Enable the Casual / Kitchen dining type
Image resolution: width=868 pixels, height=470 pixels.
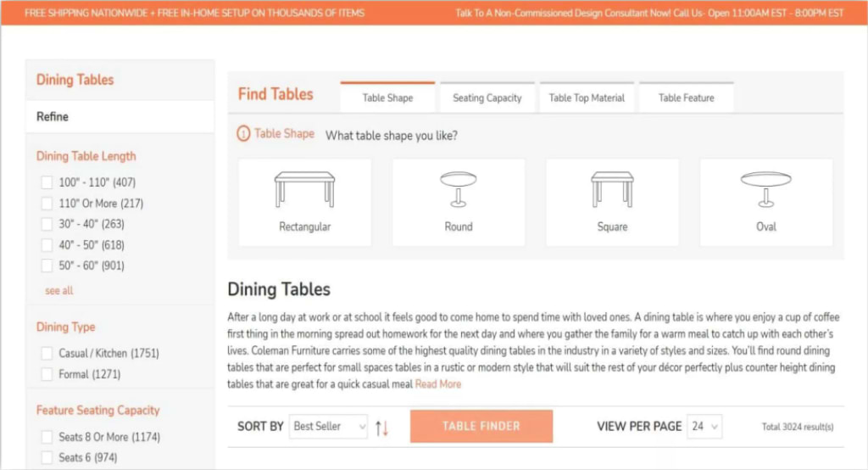(x=47, y=353)
